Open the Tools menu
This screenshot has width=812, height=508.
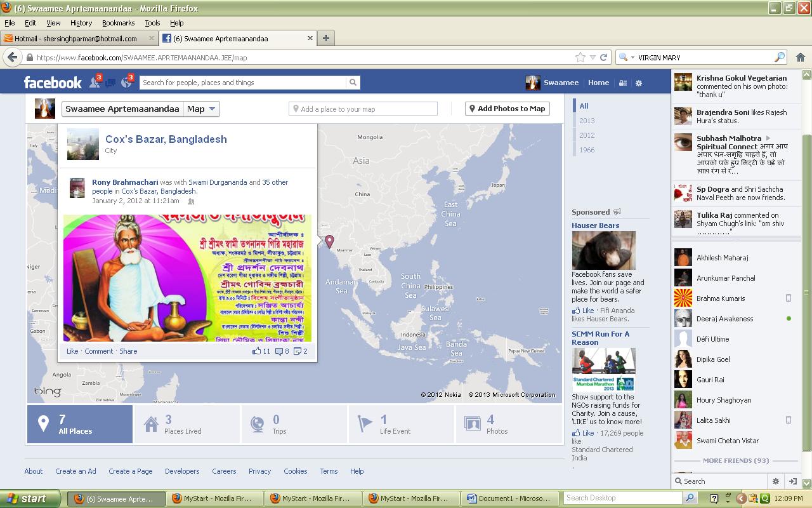[x=152, y=23]
